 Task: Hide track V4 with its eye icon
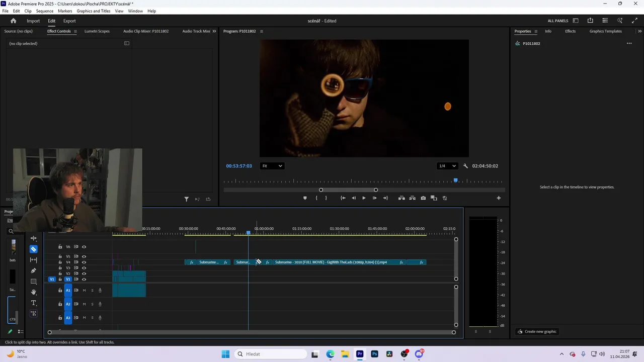coord(84,262)
